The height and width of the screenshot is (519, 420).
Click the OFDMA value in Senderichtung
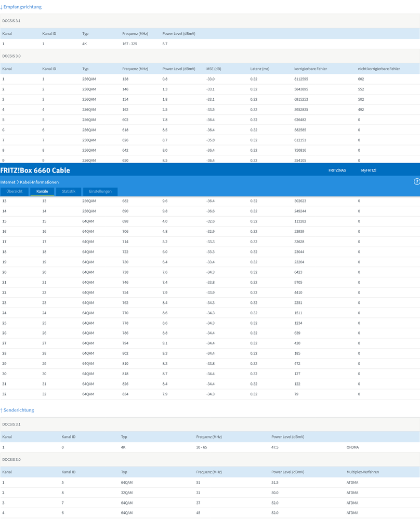tap(352, 447)
